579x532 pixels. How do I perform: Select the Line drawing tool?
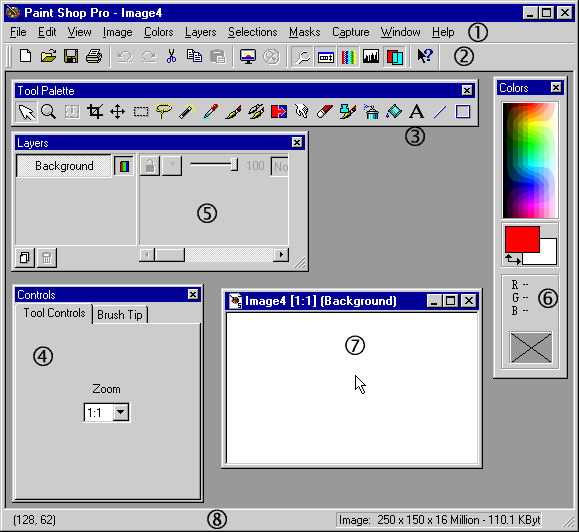[440, 112]
